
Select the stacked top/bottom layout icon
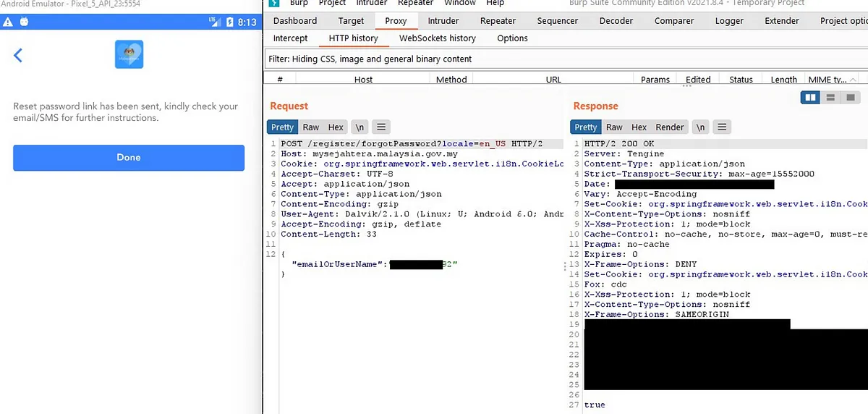click(830, 97)
